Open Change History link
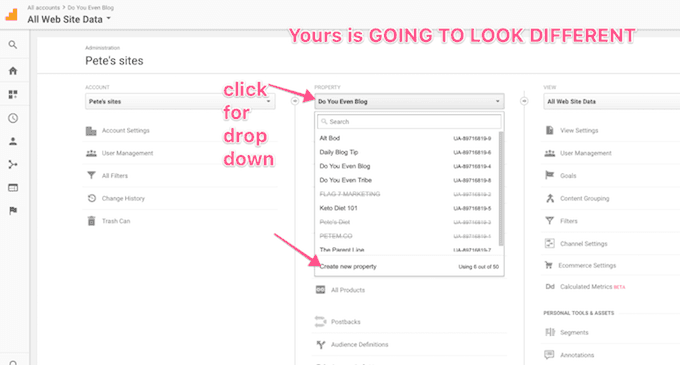The height and width of the screenshot is (365, 680). click(x=123, y=198)
